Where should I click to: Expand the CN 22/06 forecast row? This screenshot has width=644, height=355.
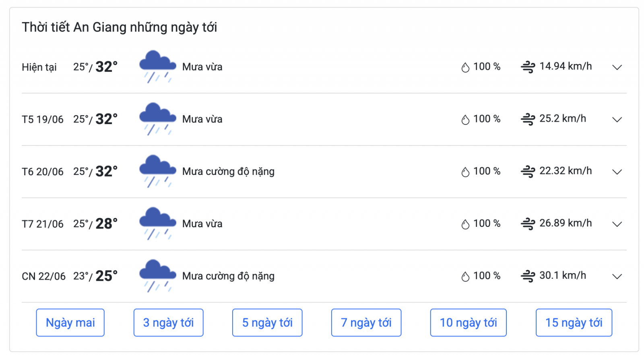617,277
